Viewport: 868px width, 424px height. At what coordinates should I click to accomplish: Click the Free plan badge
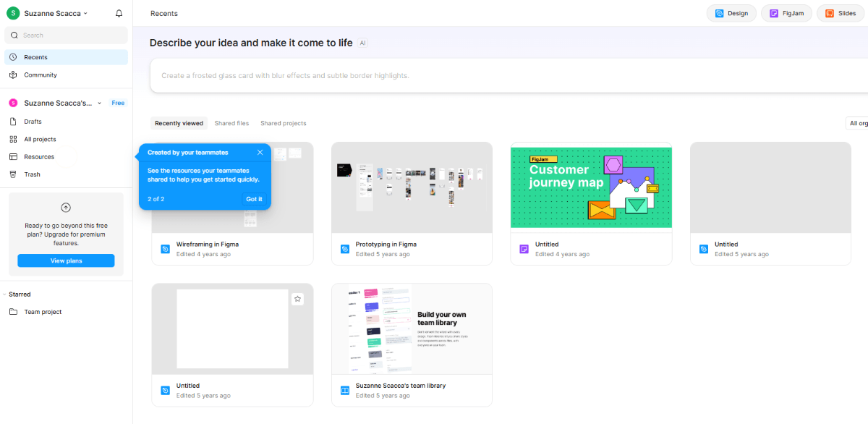pos(118,103)
